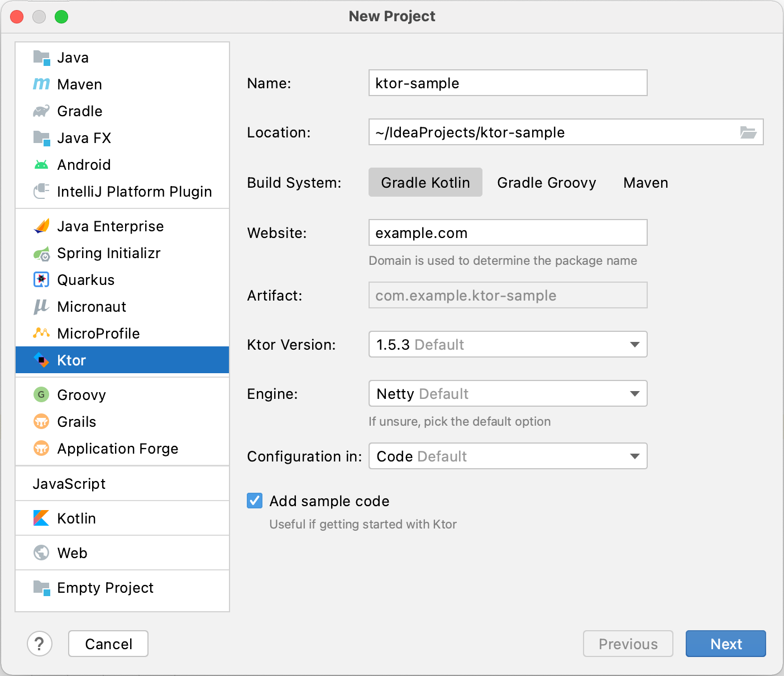Viewport: 784px width, 676px height.
Task: Uncheck the Add sample code checkbox
Action: pyautogui.click(x=254, y=501)
